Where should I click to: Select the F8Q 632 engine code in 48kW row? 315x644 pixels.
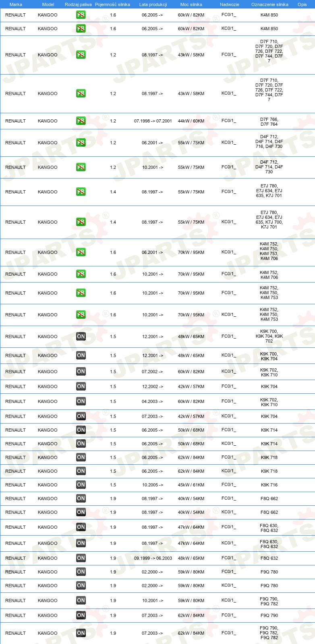tap(269, 558)
